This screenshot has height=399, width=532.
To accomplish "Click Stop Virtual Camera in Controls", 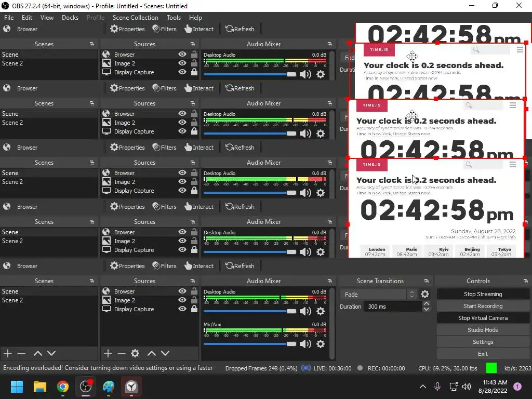I will tap(483, 318).
